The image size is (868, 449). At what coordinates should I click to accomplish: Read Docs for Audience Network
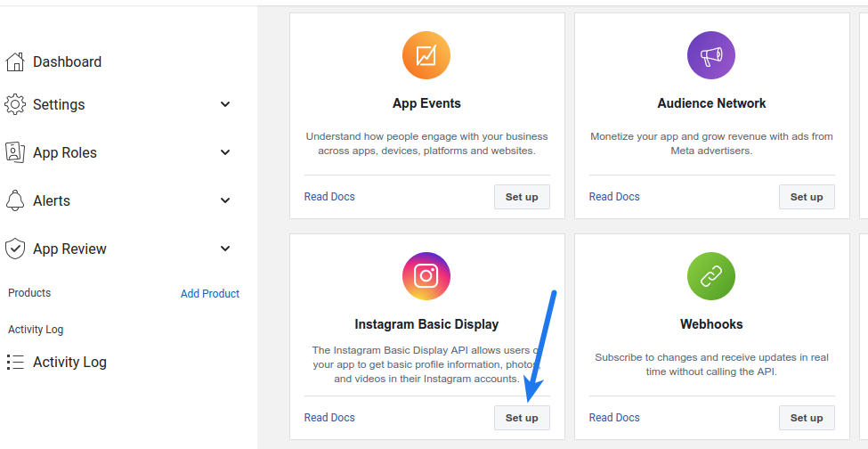click(614, 197)
